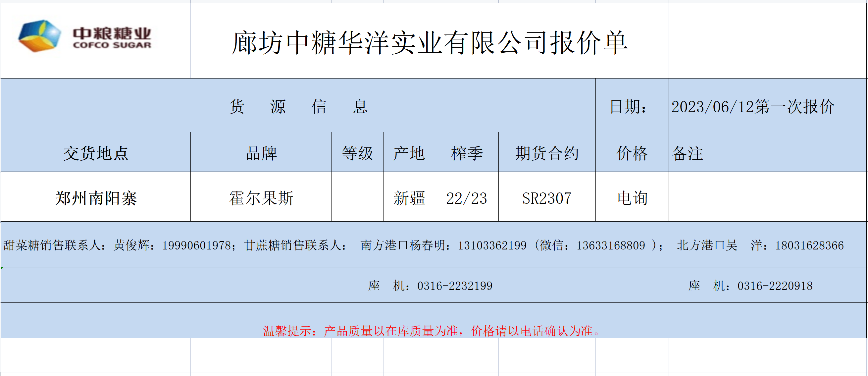Select the 新疆 origin cell
Image resolution: width=868 pixels, height=376 pixels.
point(409,198)
